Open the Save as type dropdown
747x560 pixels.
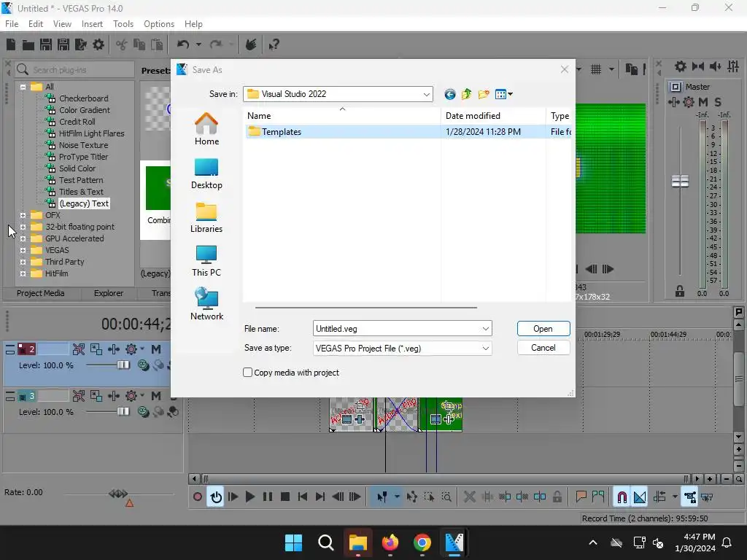point(485,348)
